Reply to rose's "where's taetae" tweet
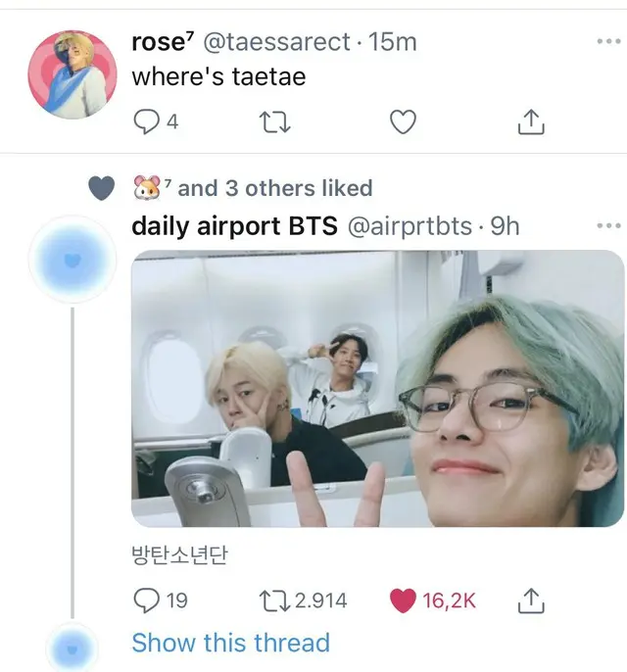Viewport: 627px width, 672px height. 146,121
